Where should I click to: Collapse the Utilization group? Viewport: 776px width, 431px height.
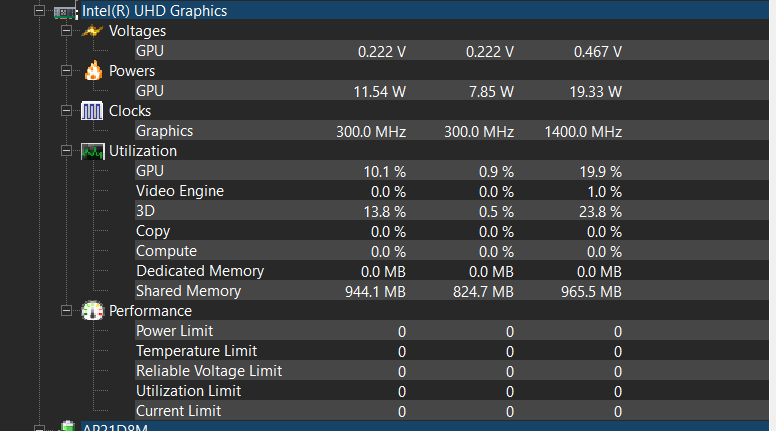tap(66, 151)
